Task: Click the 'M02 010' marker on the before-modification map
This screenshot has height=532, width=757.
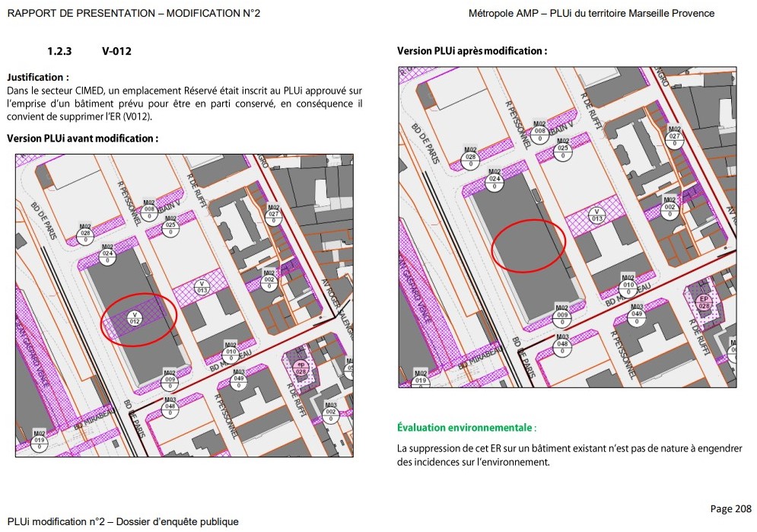Action: tap(231, 353)
